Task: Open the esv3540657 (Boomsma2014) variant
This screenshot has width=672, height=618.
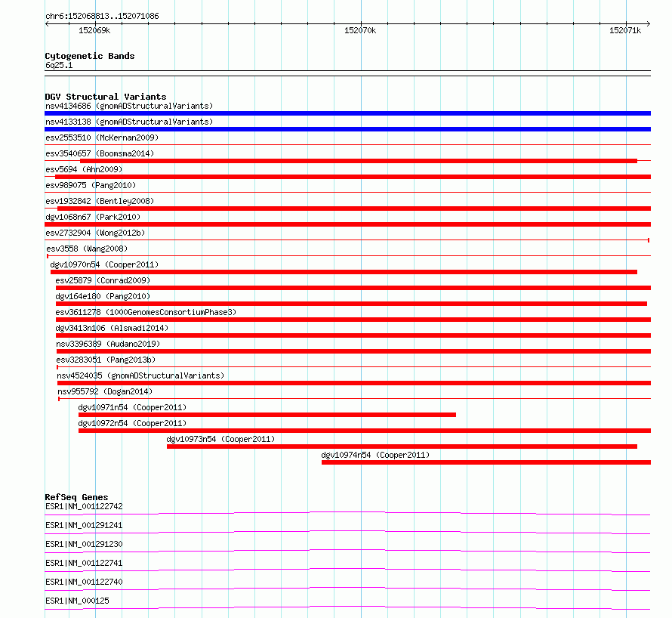Action: (x=100, y=153)
